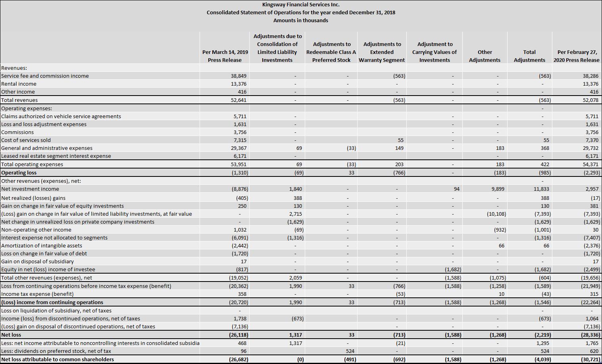
Task: Select 'Net loss attributable to common shareholders' label
Action: point(58,359)
